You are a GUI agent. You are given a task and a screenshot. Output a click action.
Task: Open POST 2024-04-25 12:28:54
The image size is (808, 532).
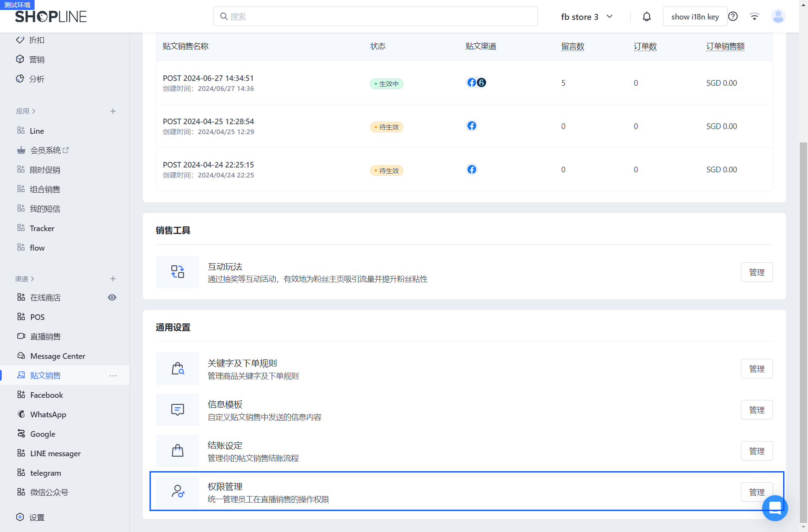[208, 122]
